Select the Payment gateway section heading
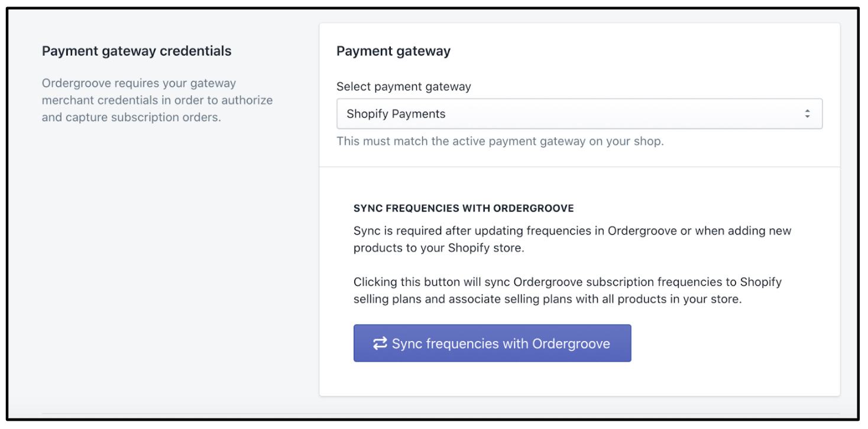 393,51
